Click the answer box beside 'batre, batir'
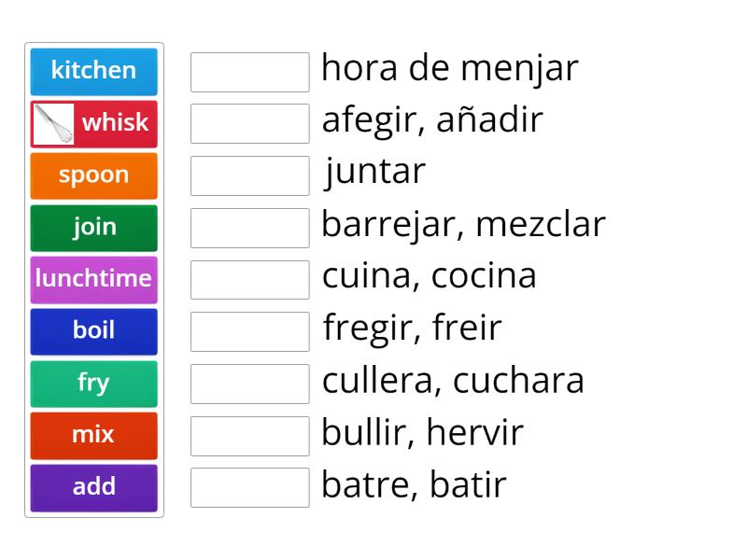747x560 pixels. click(x=248, y=487)
